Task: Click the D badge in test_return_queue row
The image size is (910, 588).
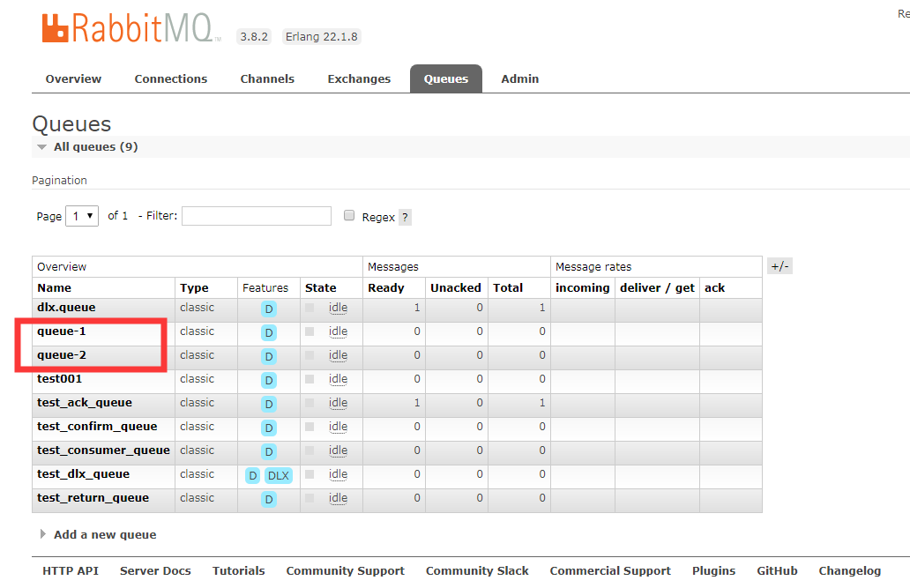Action: [269, 499]
